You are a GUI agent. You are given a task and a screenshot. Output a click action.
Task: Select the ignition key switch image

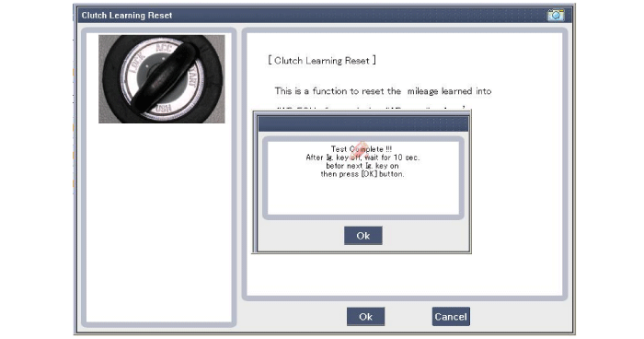tap(162, 79)
